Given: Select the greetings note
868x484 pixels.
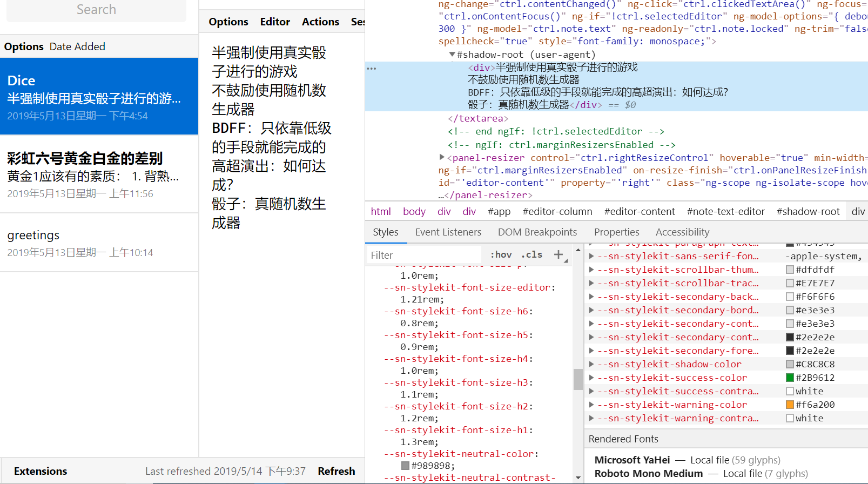Looking at the screenshot, I should click(x=99, y=243).
